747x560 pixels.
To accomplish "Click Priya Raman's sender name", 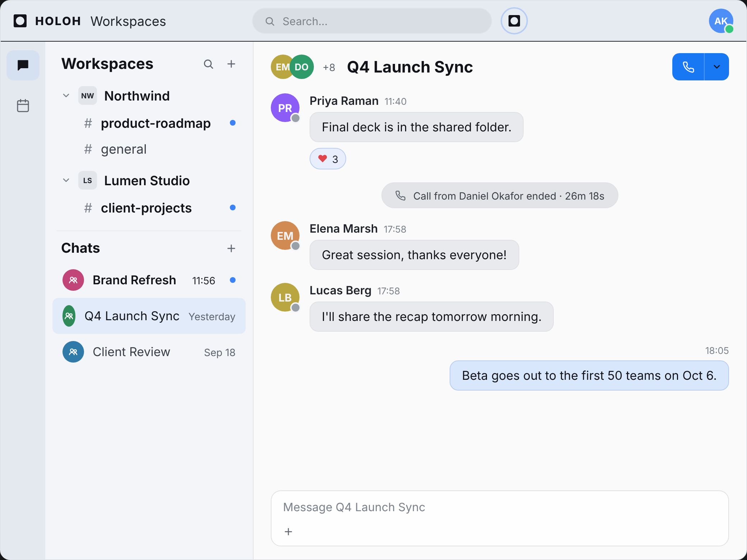I will pos(344,101).
